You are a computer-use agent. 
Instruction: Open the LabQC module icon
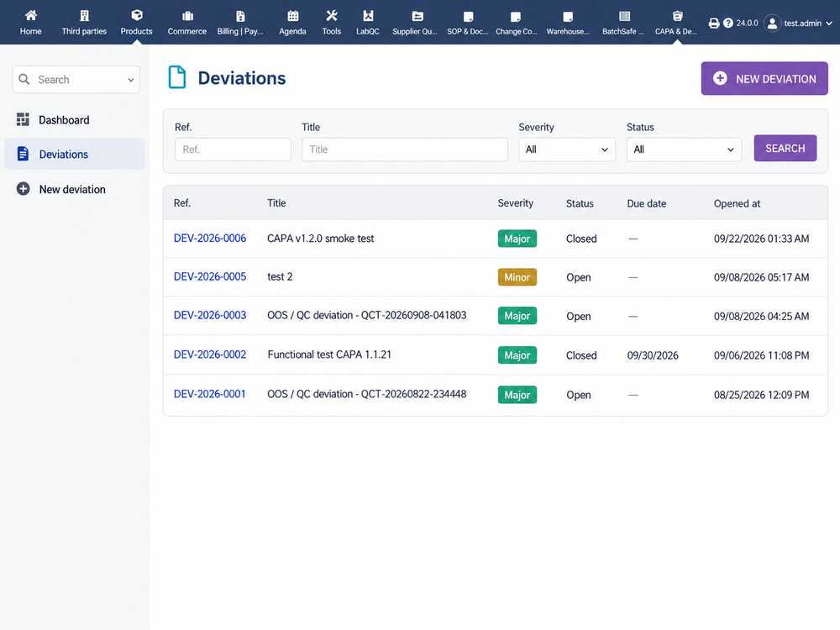click(368, 15)
